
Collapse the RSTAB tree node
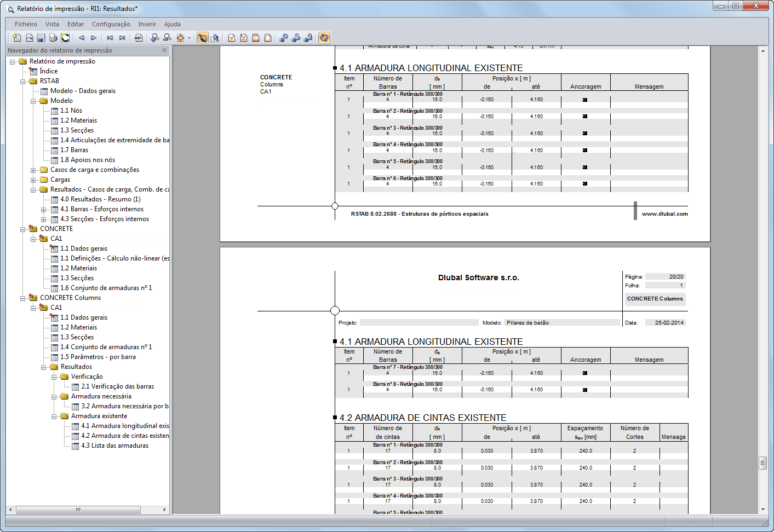point(23,81)
